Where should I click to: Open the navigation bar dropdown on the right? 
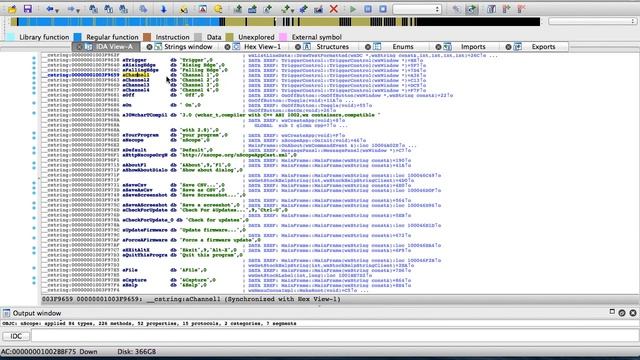[593, 21]
